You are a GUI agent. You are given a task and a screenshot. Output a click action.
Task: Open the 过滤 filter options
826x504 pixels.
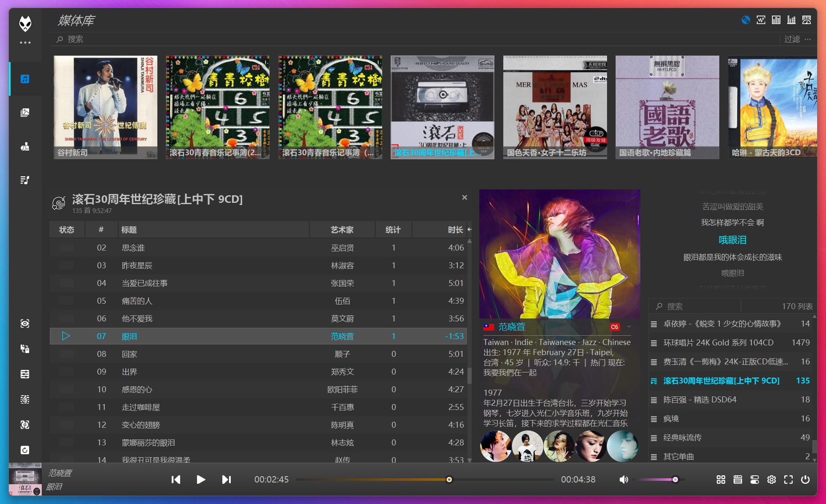click(791, 39)
